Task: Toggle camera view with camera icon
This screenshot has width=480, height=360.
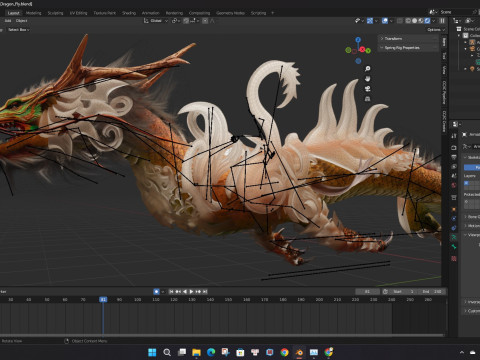Action: click(367, 89)
